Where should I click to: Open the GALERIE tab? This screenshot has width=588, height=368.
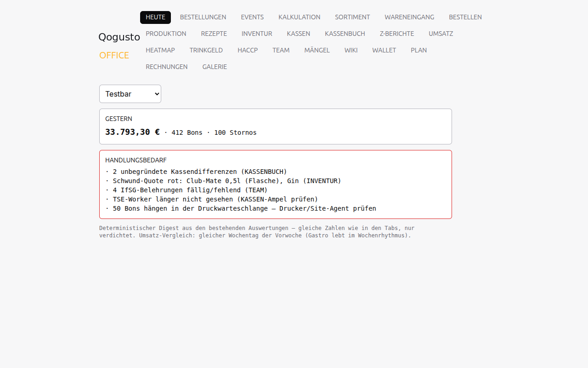pos(215,67)
